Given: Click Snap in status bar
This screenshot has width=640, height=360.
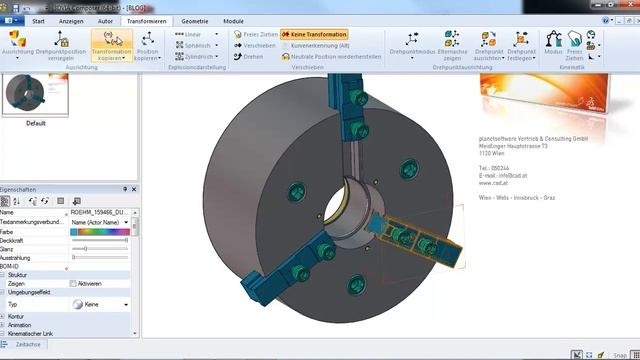Looking at the screenshot, I should 620,356.
